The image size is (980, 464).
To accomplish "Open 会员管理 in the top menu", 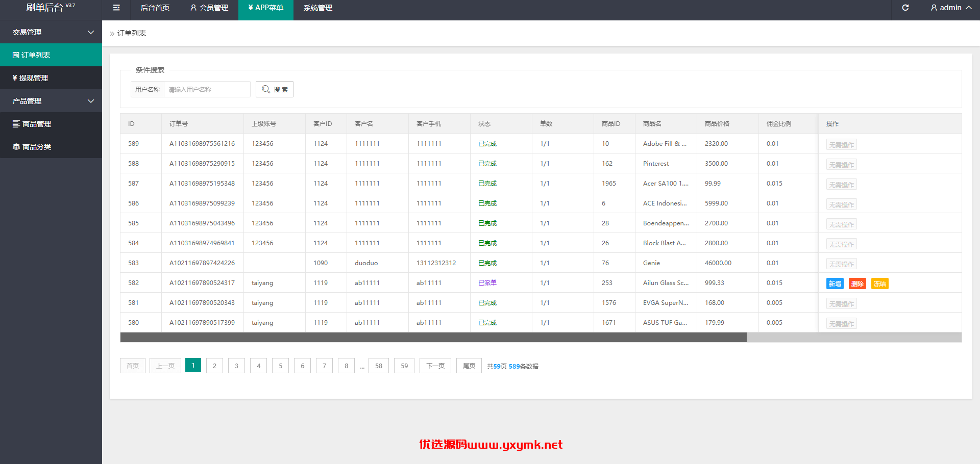I will point(209,8).
